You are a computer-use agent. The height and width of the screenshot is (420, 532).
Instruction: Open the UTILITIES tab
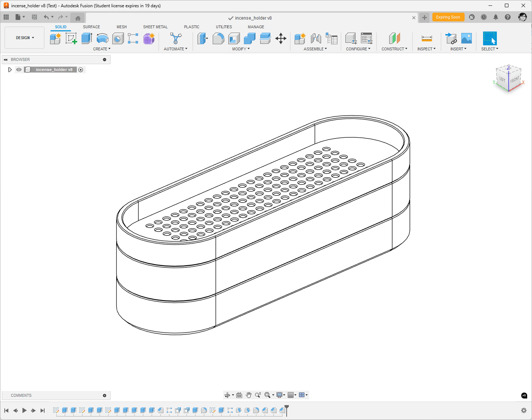tap(224, 27)
